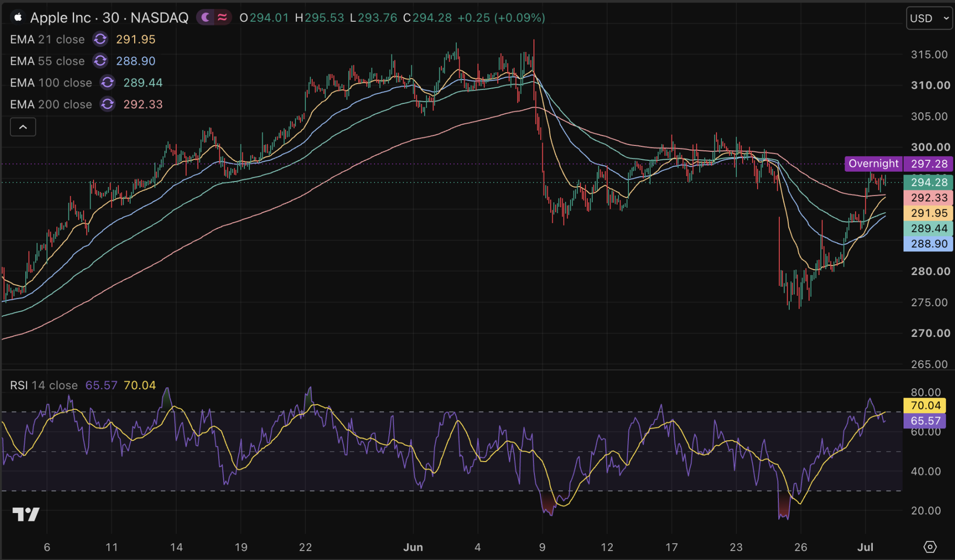Select the RSI 14 close indicator label

coord(44,385)
